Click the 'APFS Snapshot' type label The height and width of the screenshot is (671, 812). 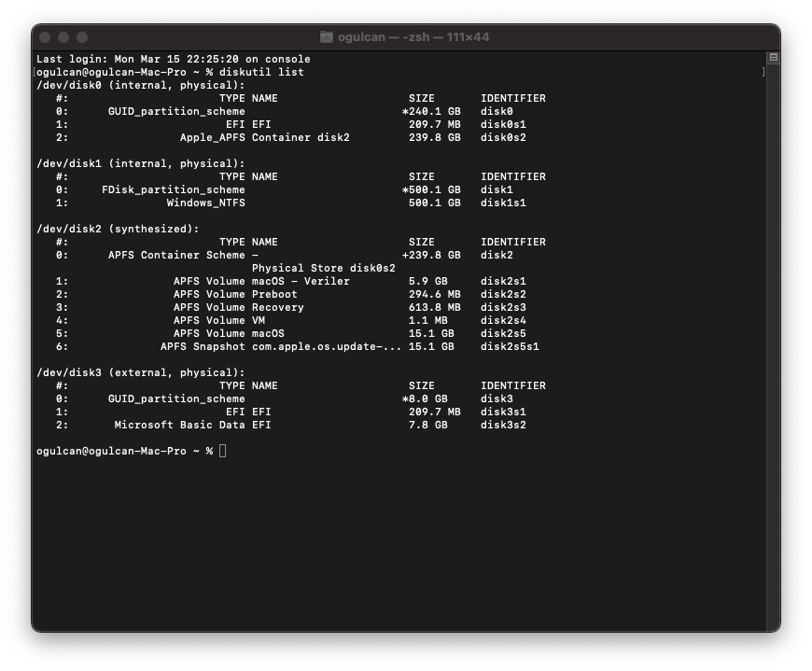pos(203,346)
